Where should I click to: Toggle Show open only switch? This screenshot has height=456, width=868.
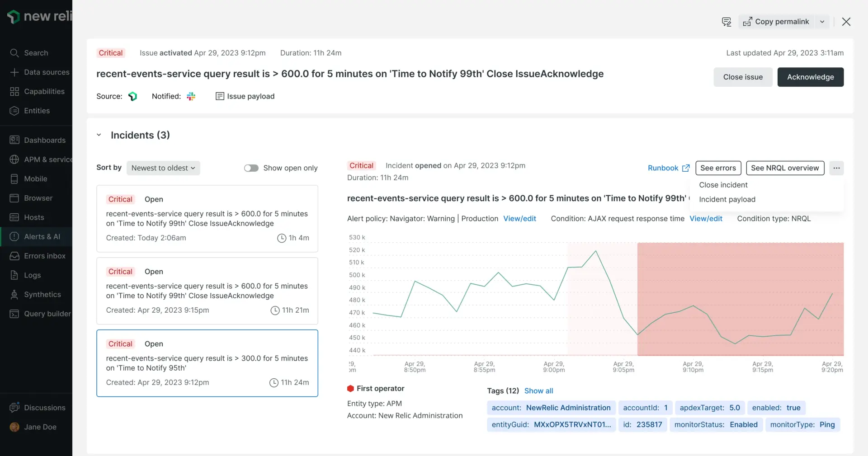point(251,168)
